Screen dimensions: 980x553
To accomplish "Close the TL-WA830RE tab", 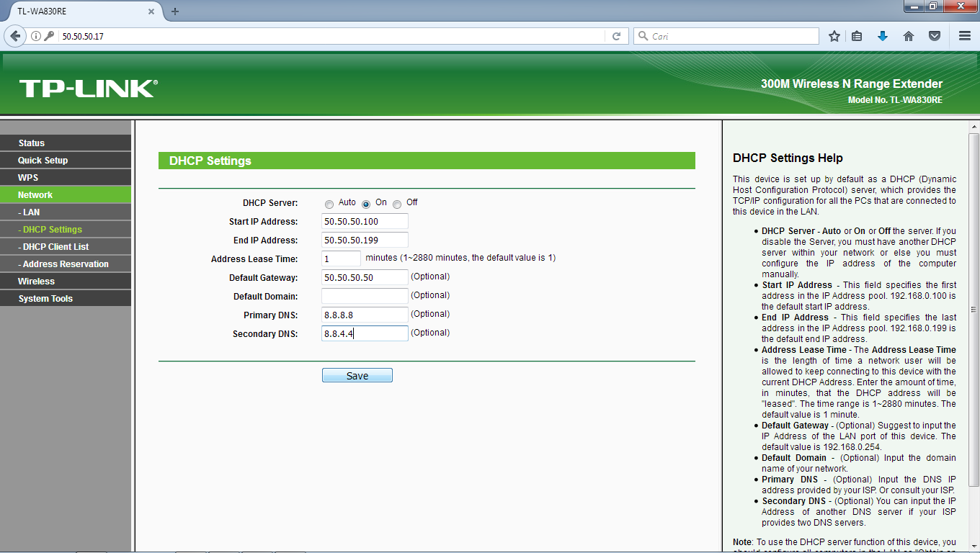I will pos(151,12).
